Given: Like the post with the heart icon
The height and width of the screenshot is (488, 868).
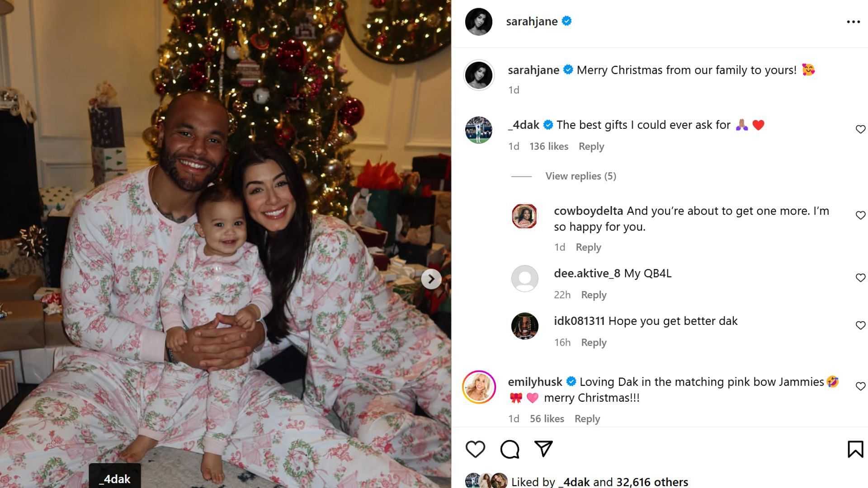Looking at the screenshot, I should click(x=475, y=449).
